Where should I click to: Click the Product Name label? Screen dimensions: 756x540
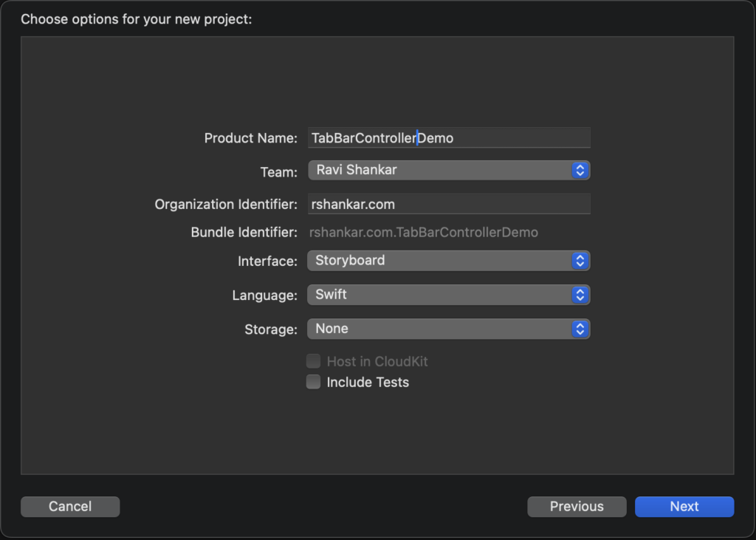pos(250,138)
